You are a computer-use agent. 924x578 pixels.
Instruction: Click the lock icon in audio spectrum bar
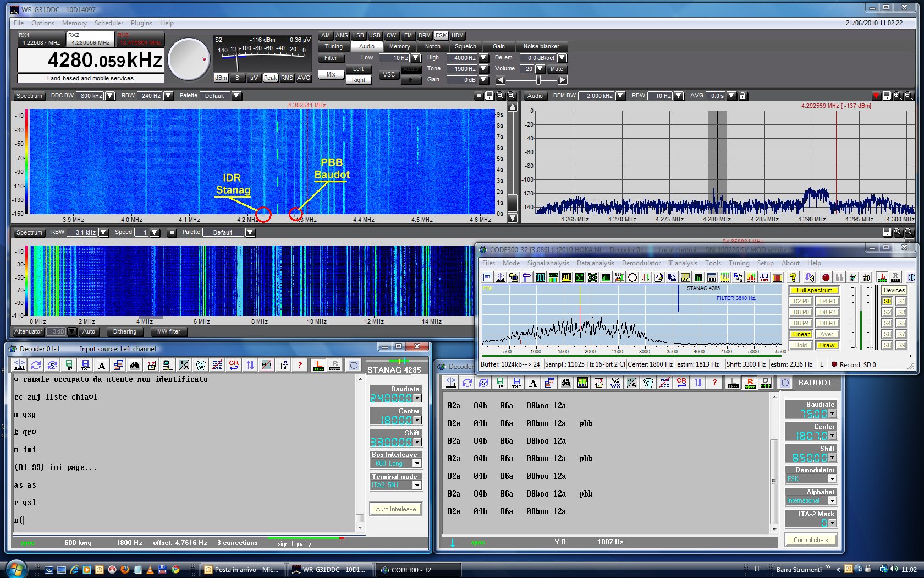click(x=743, y=96)
